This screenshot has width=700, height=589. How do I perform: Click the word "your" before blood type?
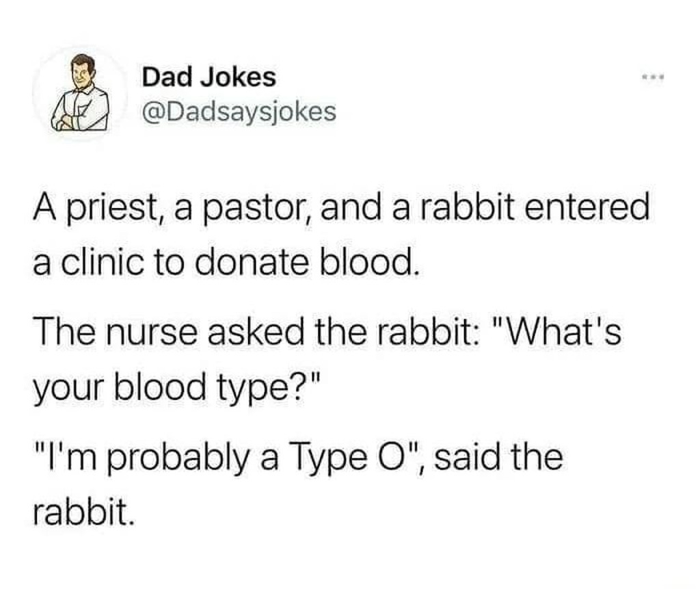point(69,387)
